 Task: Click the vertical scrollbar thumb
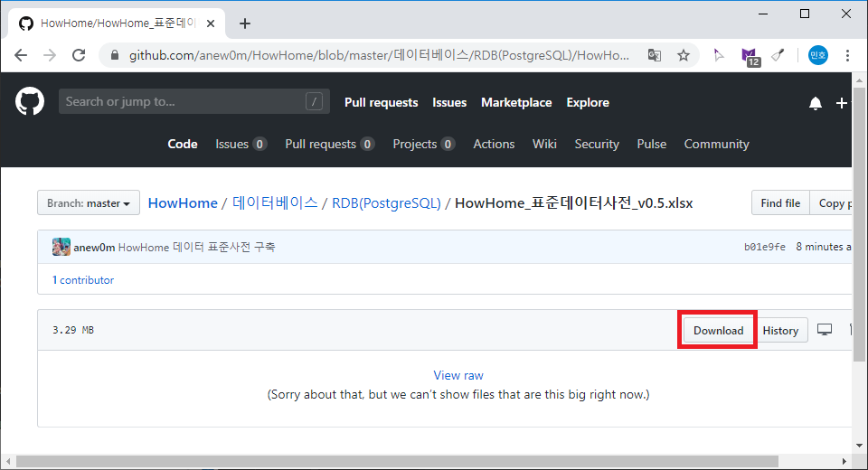859,224
